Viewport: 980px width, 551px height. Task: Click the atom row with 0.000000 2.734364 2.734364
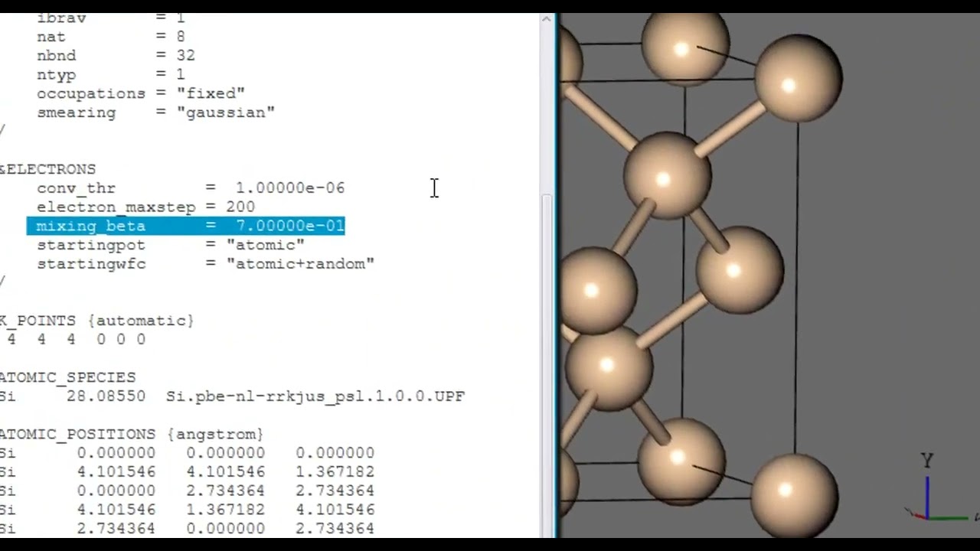tap(187, 491)
